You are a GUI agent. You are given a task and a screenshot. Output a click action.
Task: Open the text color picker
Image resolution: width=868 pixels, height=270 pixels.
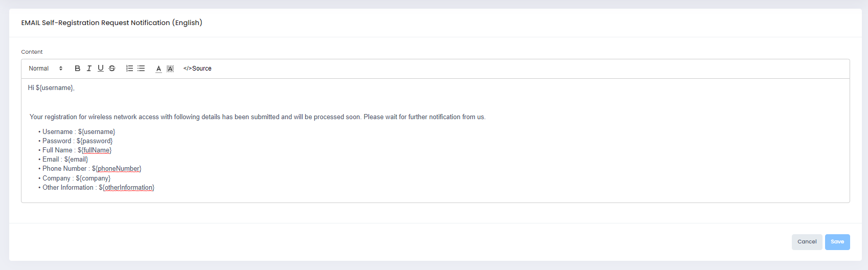[x=158, y=69]
